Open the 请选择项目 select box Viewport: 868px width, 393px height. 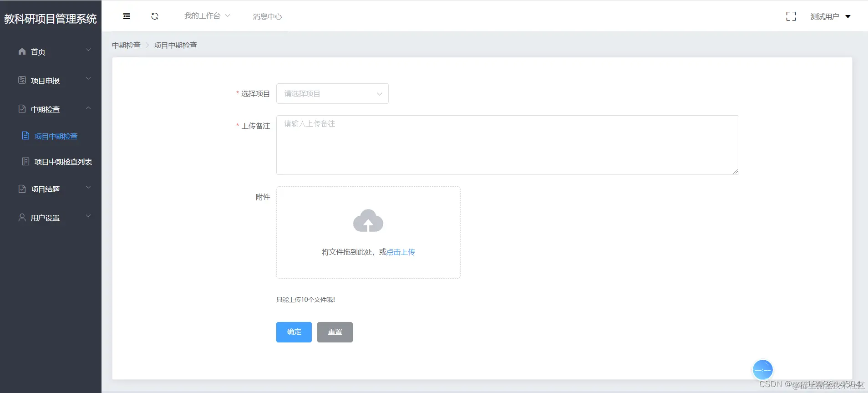pyautogui.click(x=332, y=93)
